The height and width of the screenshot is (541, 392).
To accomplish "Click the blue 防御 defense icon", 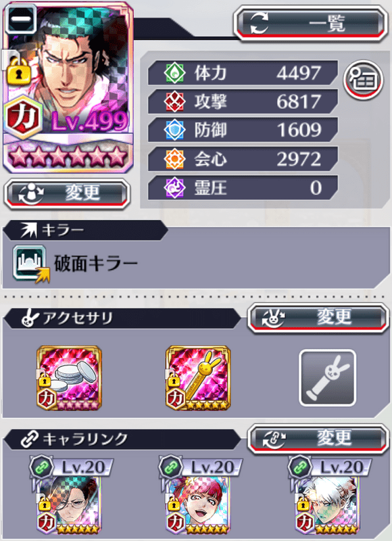I will click(x=174, y=130).
